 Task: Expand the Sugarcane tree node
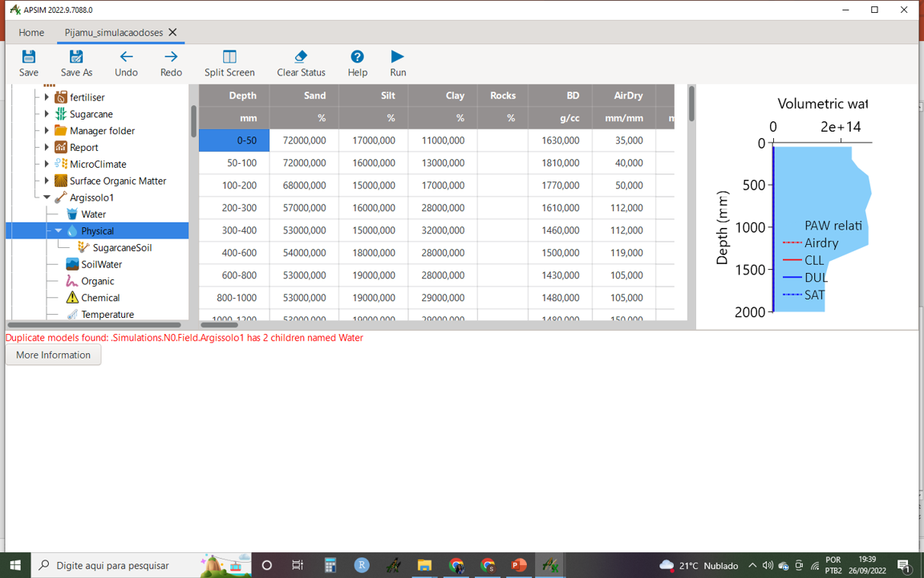pos(47,114)
